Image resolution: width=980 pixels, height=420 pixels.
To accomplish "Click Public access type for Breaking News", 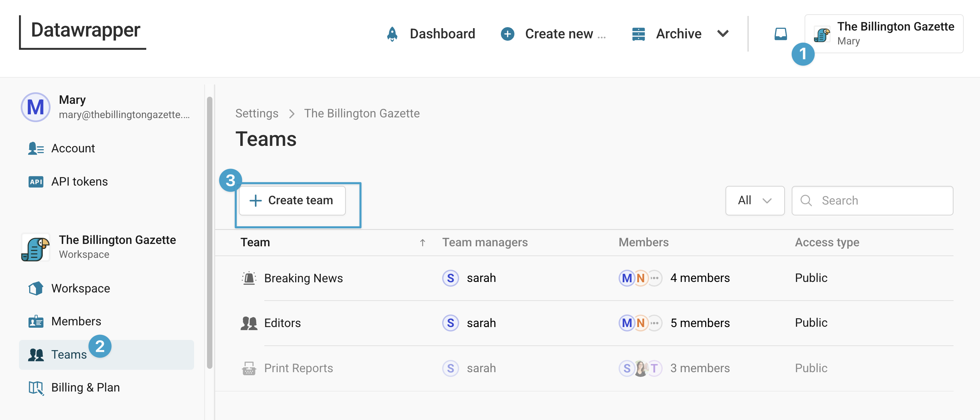I will (811, 278).
